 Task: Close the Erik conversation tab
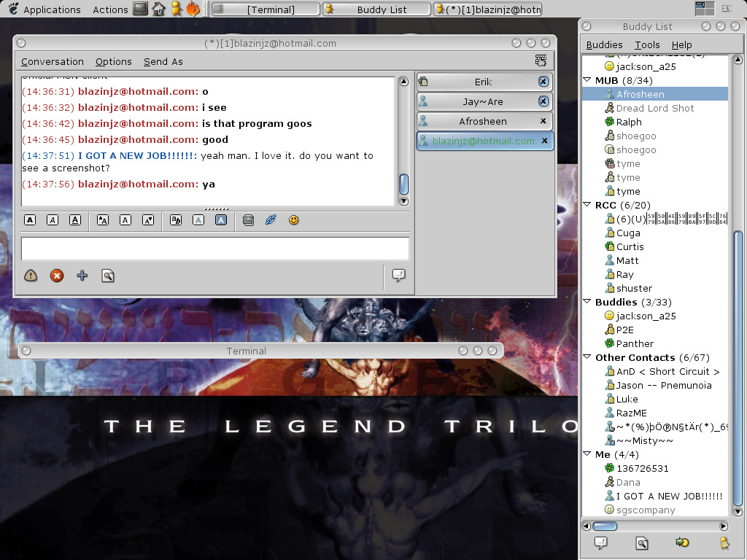tap(543, 82)
